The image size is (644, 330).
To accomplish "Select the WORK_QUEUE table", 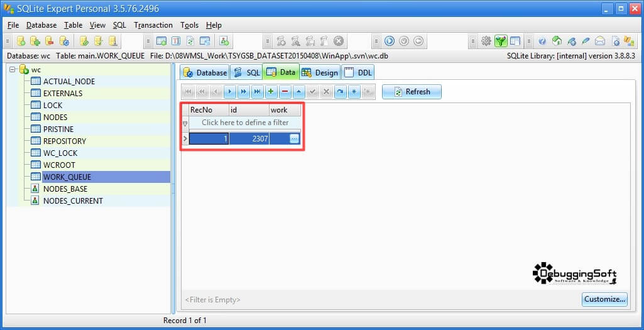I will [x=67, y=177].
